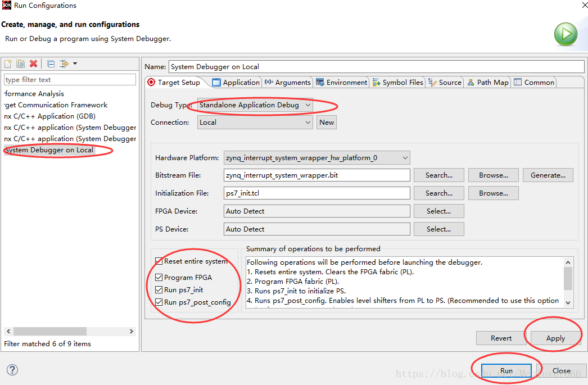Click New connection button

(x=327, y=122)
